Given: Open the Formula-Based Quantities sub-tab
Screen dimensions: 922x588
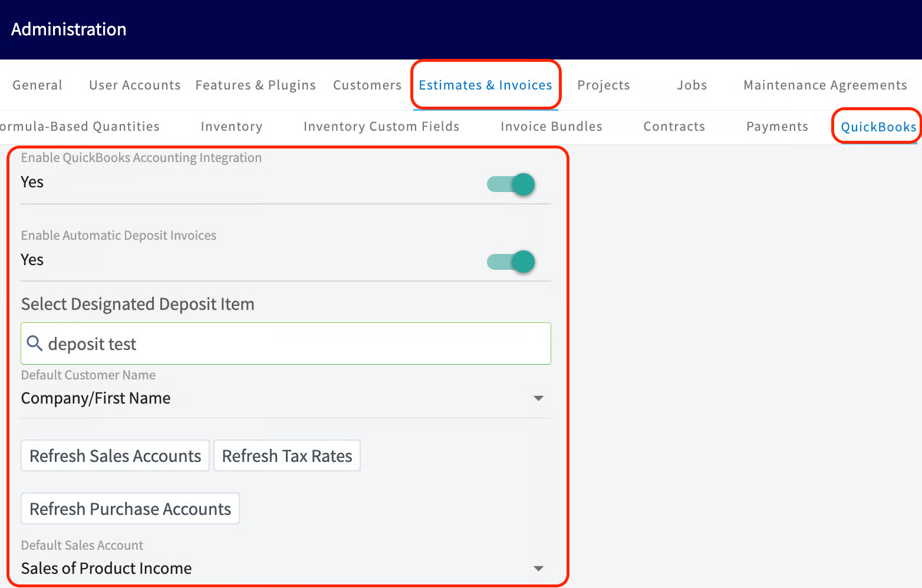Looking at the screenshot, I should coord(80,126).
